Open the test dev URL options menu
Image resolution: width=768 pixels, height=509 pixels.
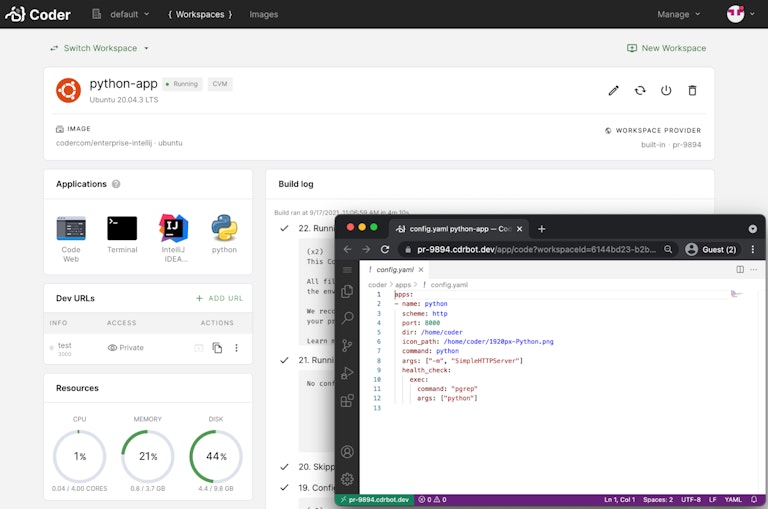tap(237, 348)
